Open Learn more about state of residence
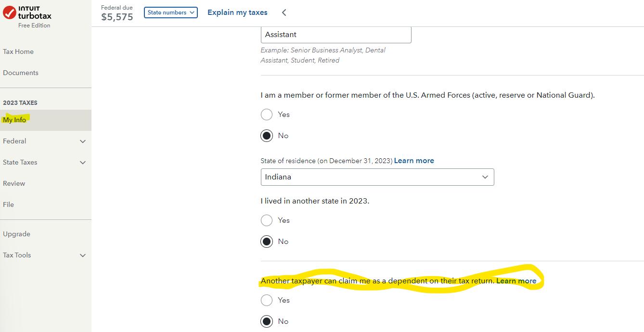644x332 pixels. [414, 161]
